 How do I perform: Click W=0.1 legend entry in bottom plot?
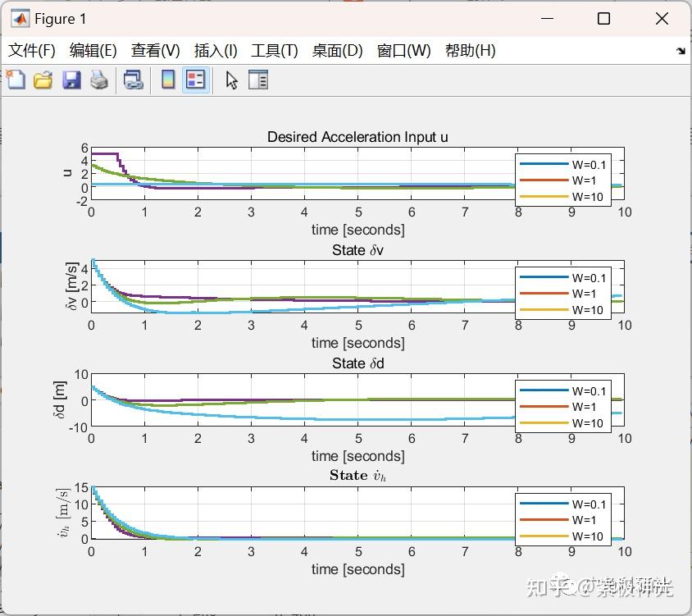coord(563,504)
